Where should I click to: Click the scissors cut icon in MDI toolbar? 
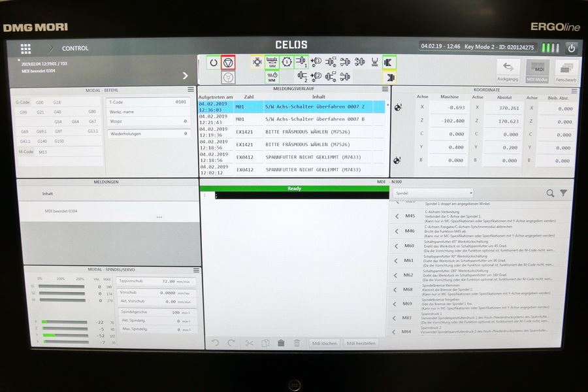pos(249,343)
